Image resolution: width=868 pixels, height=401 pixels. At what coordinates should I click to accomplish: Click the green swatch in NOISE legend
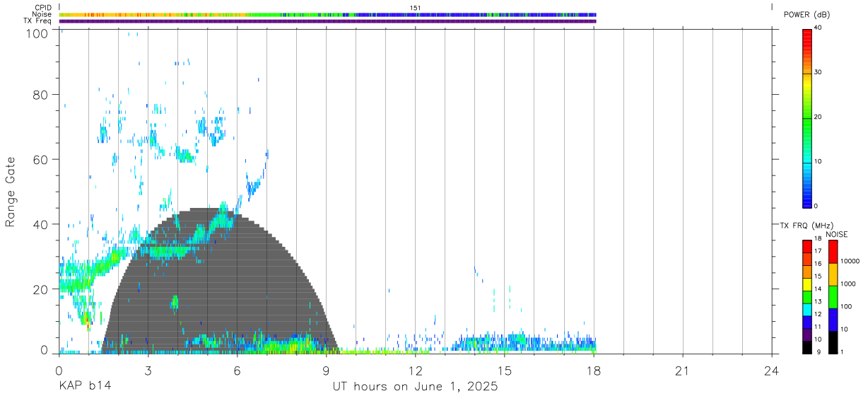pos(833,297)
